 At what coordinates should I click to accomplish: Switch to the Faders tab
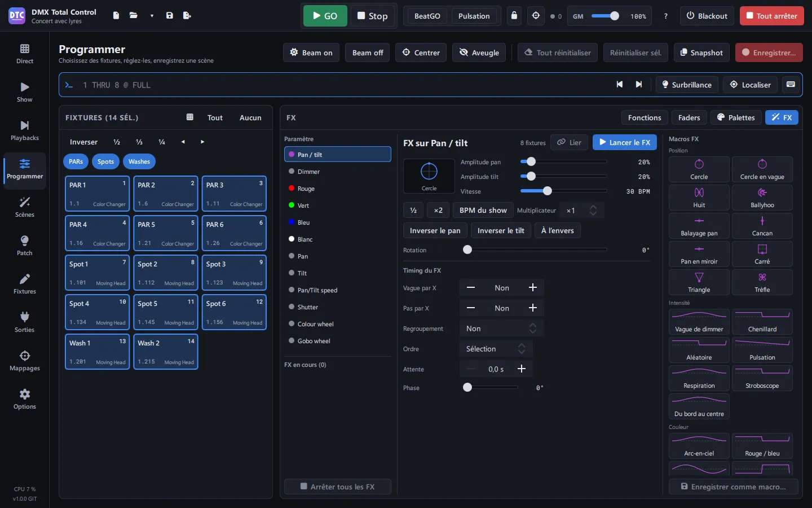coord(689,117)
